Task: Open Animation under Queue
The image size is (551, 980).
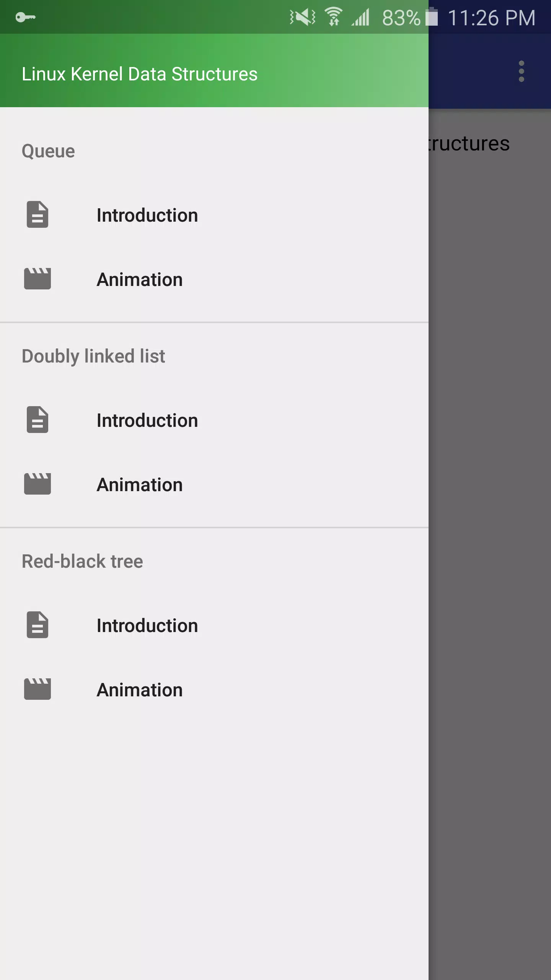Action: (214, 279)
